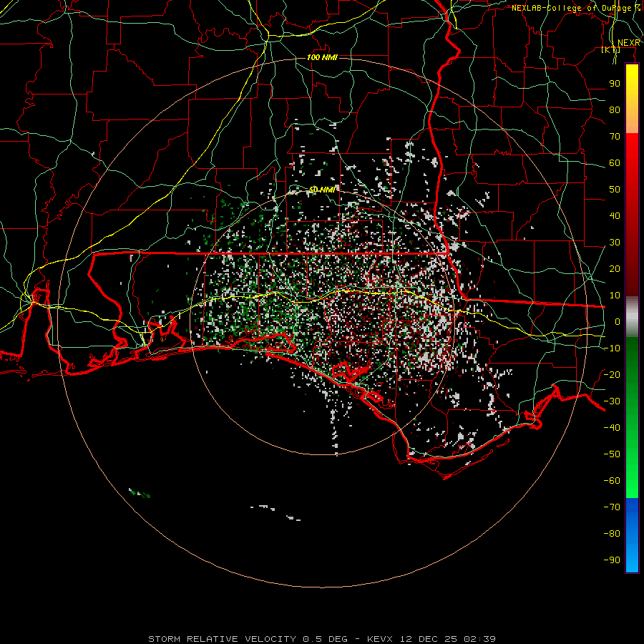
Task: Click the STORM RELATIVE VELOCITY caption text
Action: point(222,639)
